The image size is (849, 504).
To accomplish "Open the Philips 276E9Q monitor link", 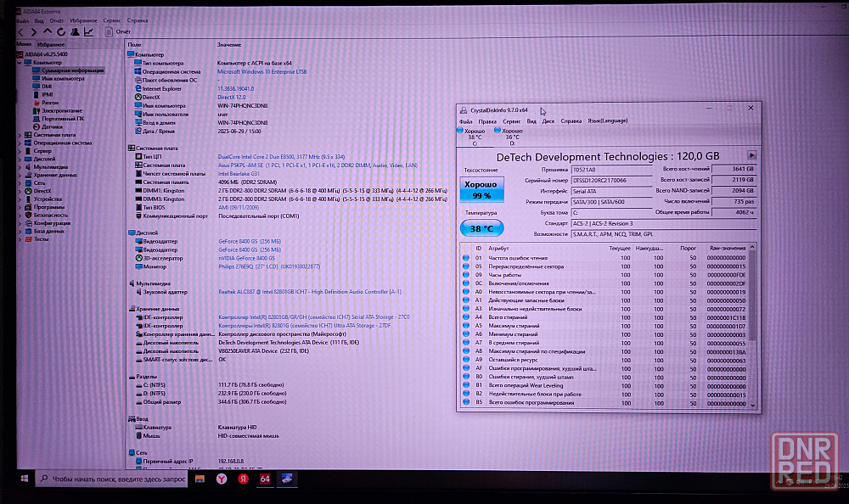I will coord(269,266).
